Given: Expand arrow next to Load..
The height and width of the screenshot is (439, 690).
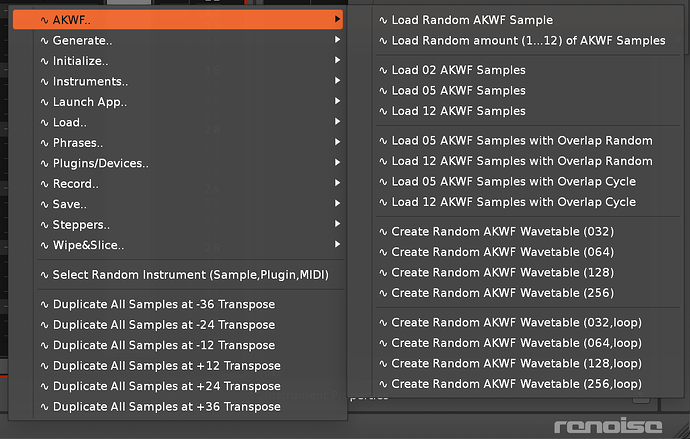Looking at the screenshot, I should [337, 121].
